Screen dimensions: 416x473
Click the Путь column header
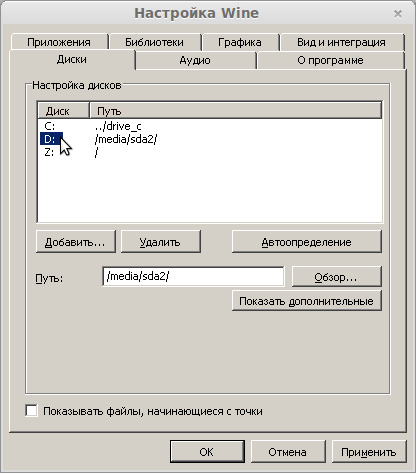(235, 111)
